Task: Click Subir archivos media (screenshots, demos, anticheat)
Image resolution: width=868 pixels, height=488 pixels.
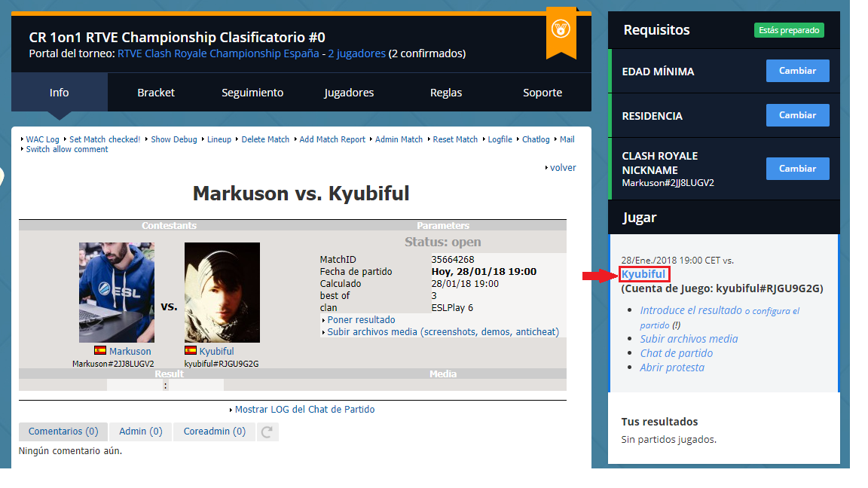Action: [443, 332]
